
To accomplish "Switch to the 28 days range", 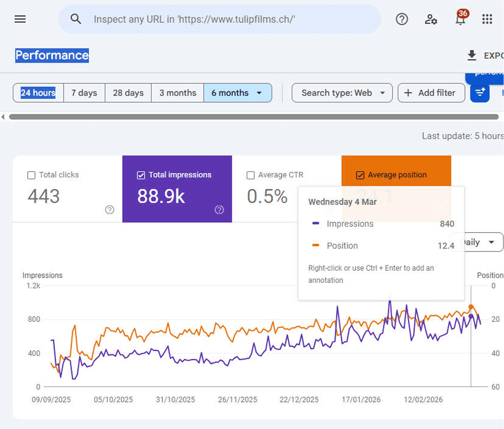I will point(128,93).
